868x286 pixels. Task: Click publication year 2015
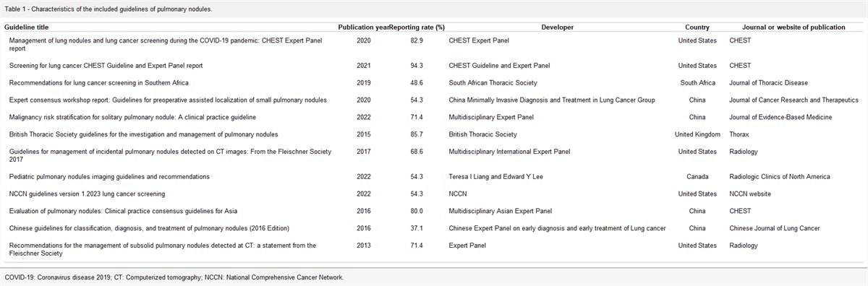[x=364, y=134]
